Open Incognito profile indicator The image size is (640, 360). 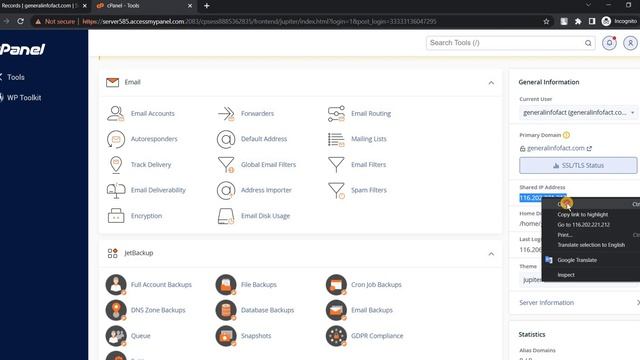[619, 21]
